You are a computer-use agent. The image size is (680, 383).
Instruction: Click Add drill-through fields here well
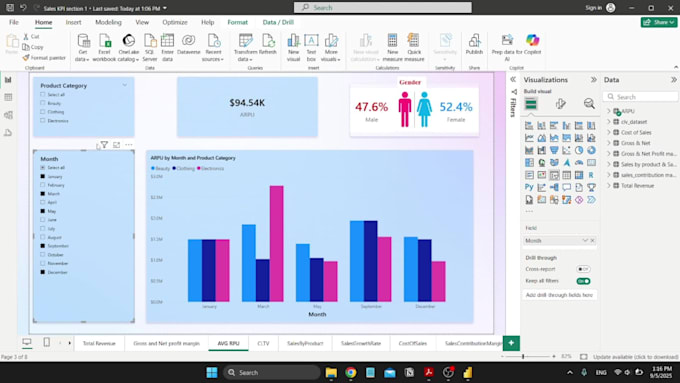pyautogui.click(x=559, y=295)
